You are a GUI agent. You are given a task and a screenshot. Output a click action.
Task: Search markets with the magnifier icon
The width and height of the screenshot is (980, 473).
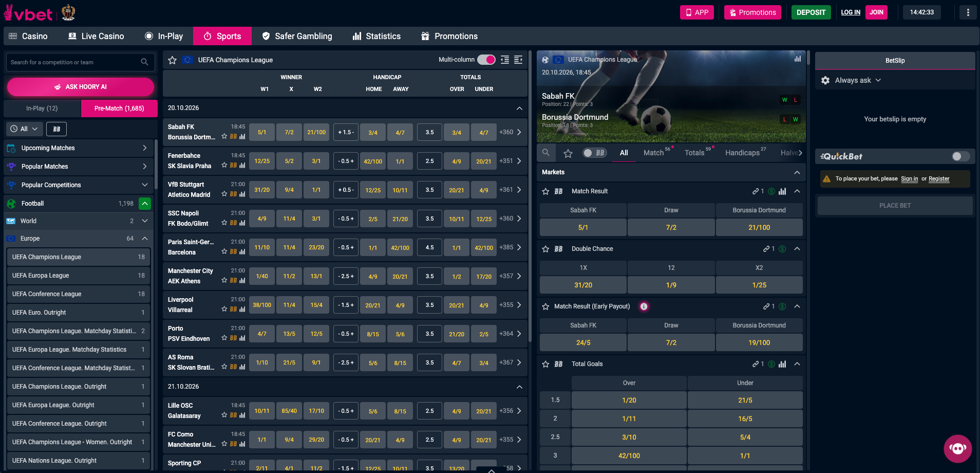(546, 153)
